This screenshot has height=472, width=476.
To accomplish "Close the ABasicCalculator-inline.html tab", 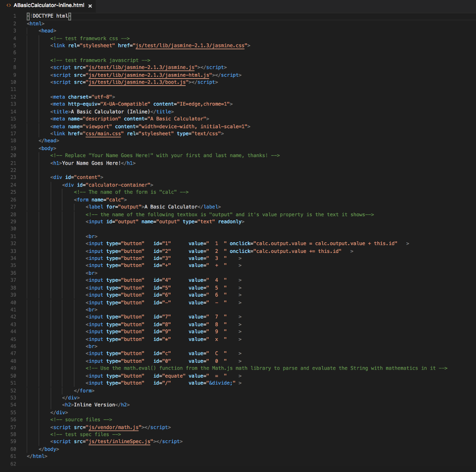I will [x=90, y=6].
